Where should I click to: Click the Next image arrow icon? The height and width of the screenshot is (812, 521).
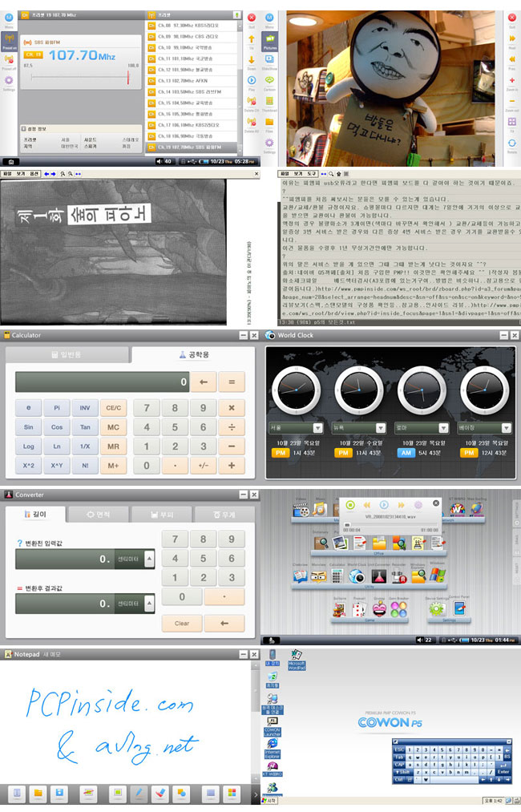pos(511,38)
